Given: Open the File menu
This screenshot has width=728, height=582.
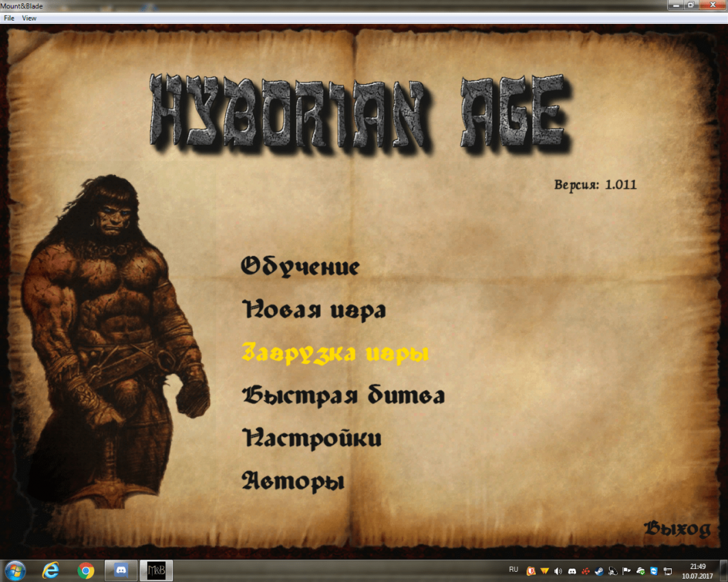Looking at the screenshot, I should coord(9,18).
